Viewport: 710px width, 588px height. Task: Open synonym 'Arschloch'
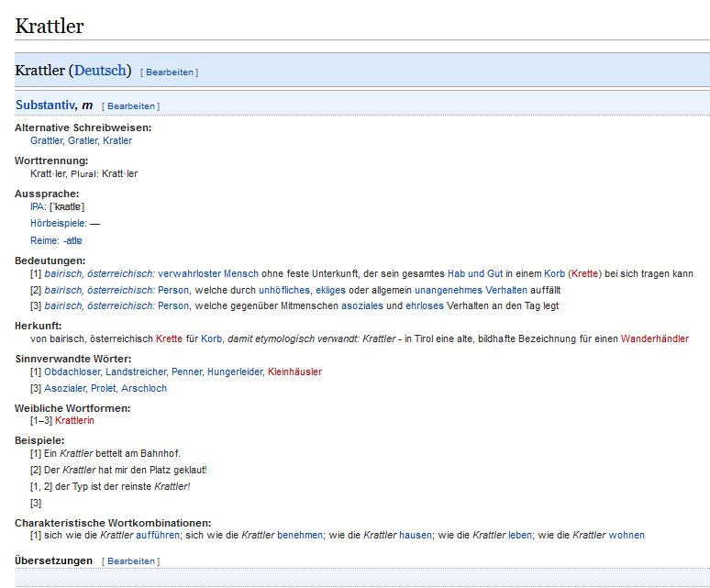(144, 388)
